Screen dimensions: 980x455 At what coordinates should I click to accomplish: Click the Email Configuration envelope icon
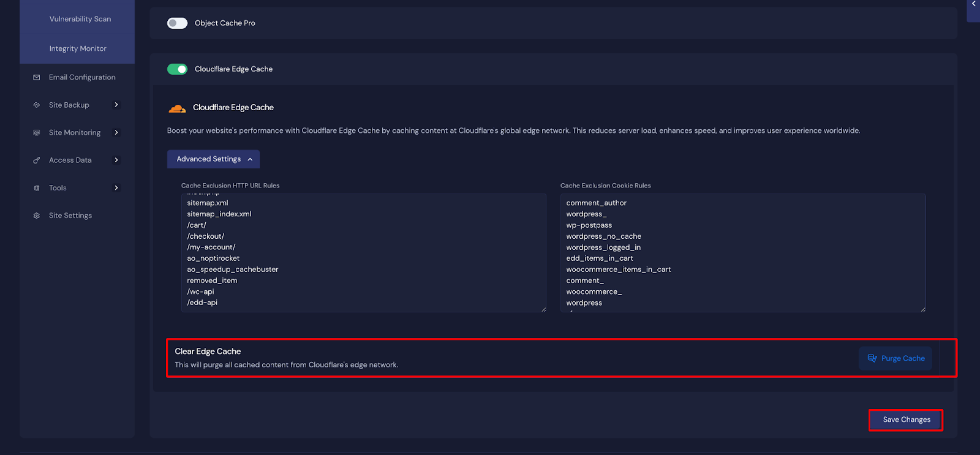(x=37, y=78)
